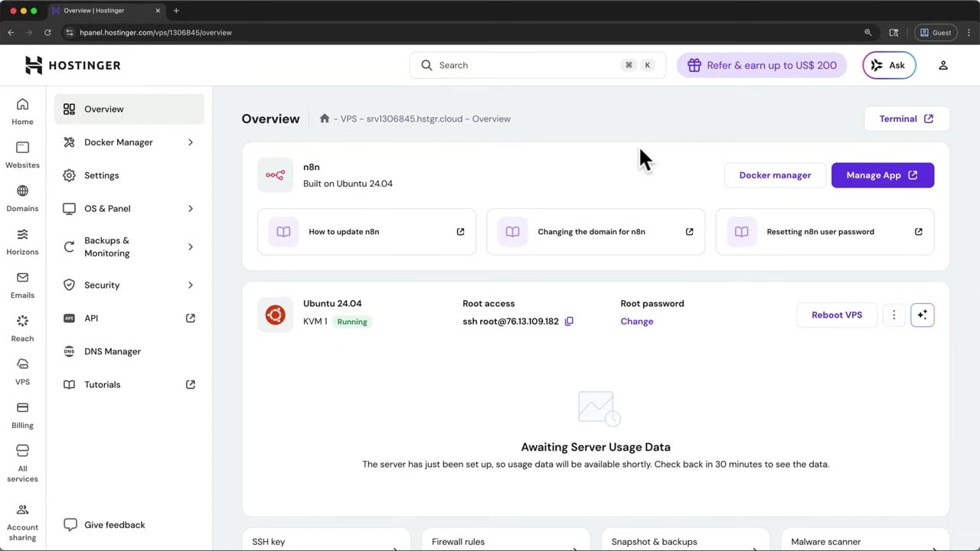Change the root password
This screenshot has height=551, width=980.
637,321
